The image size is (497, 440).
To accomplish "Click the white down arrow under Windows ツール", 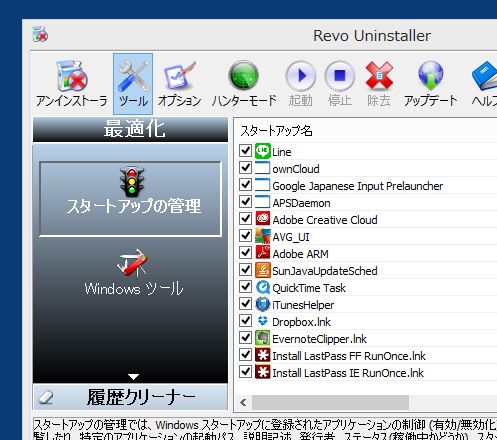I will pyautogui.click(x=133, y=377).
